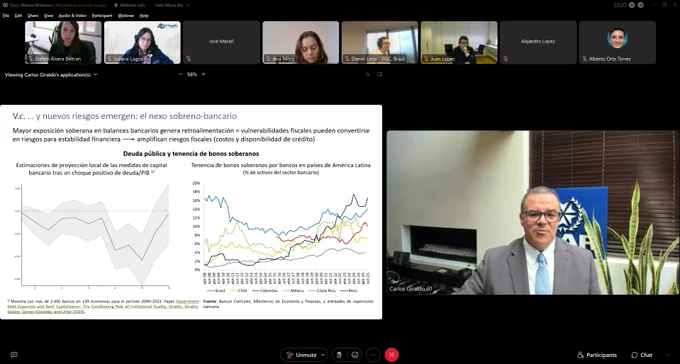The image size is (680, 364).
Task: Click the fullscreen view icon above shared content
Action: (379, 75)
